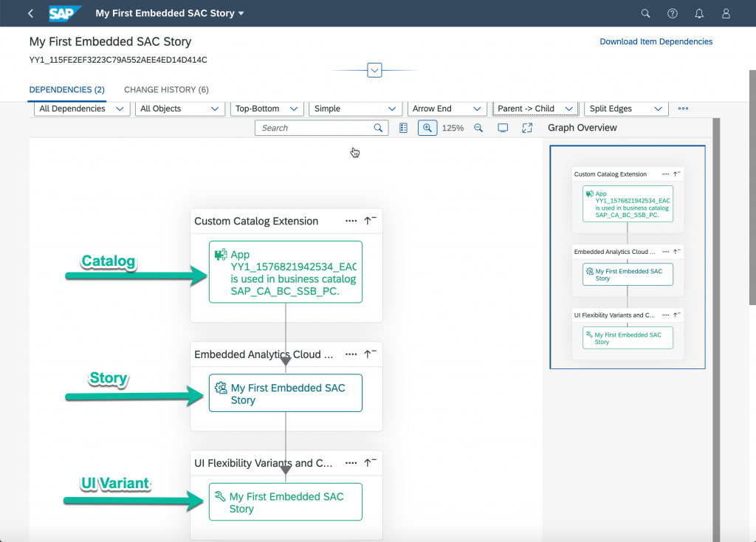Viewport: 756px width, 542px height.
Task: Open more toolbar options (three dots)
Action: (683, 109)
